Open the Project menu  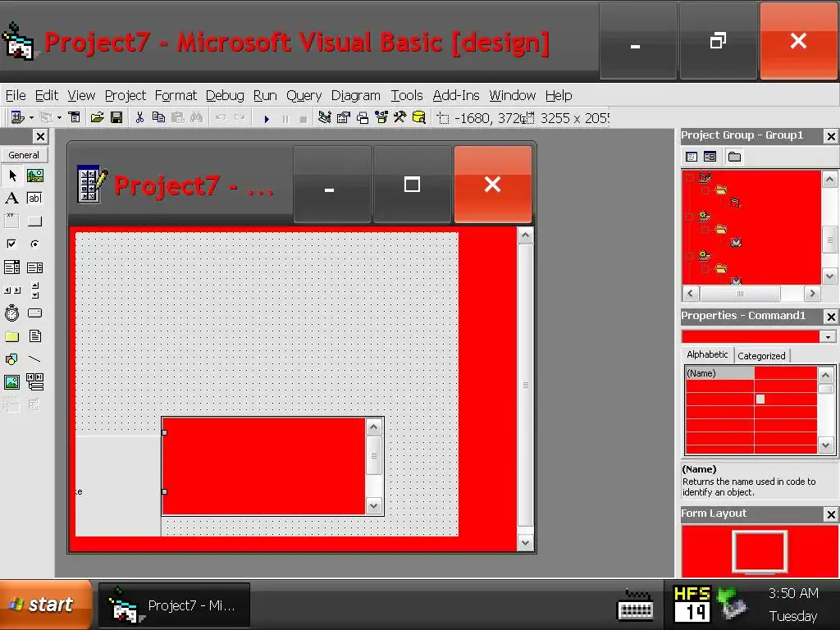point(126,95)
